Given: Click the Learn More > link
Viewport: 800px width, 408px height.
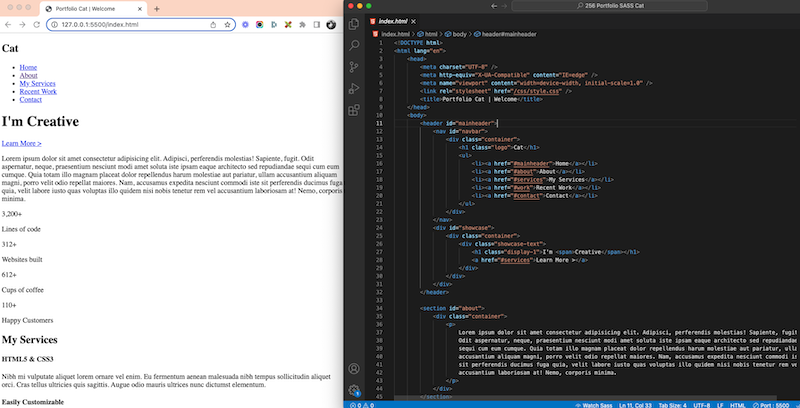Looking at the screenshot, I should coord(21,143).
